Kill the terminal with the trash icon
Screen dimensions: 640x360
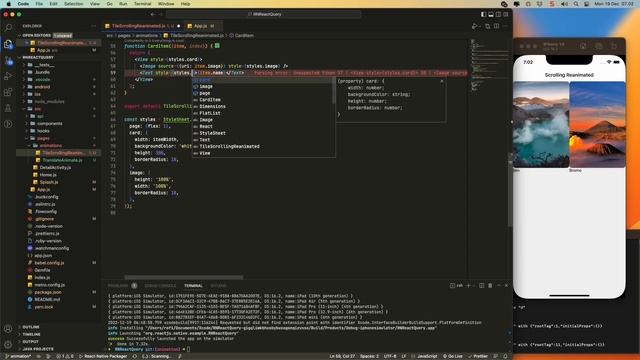490,286
